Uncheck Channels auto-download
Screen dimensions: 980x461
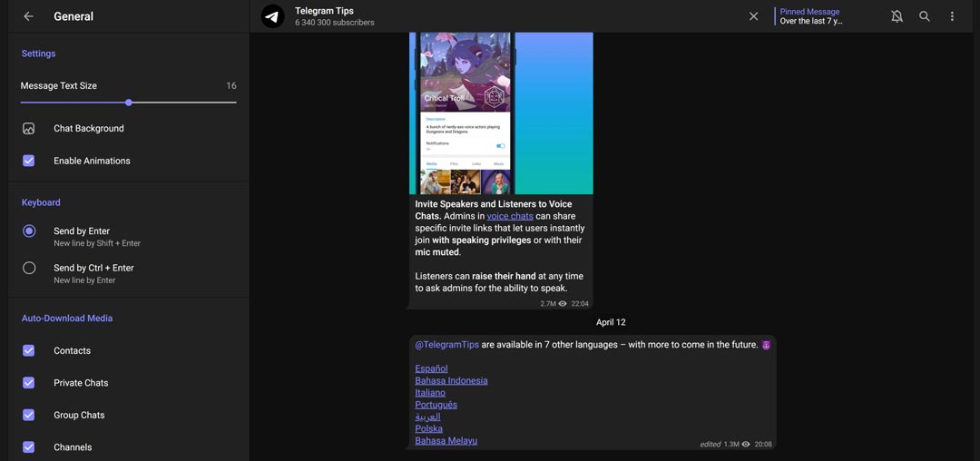pos(29,446)
